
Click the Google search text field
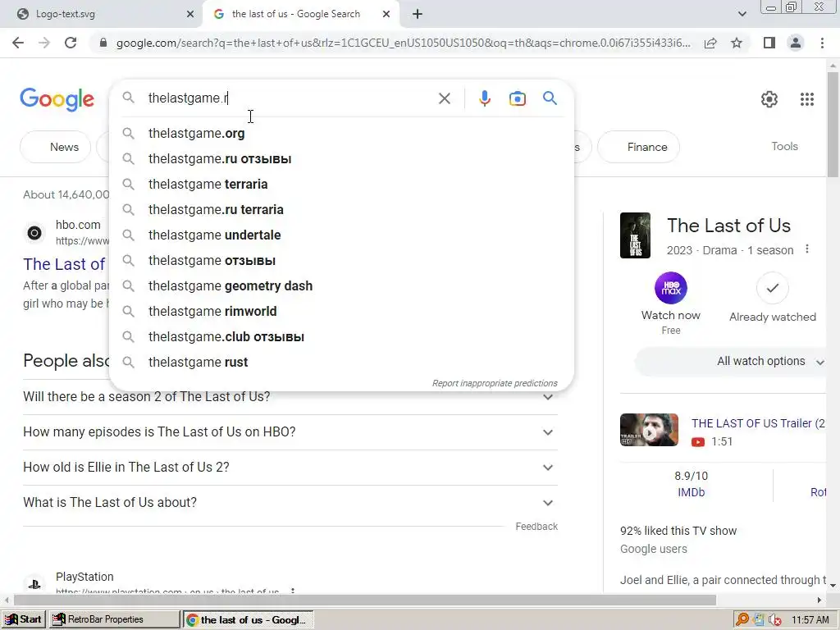click(x=290, y=98)
